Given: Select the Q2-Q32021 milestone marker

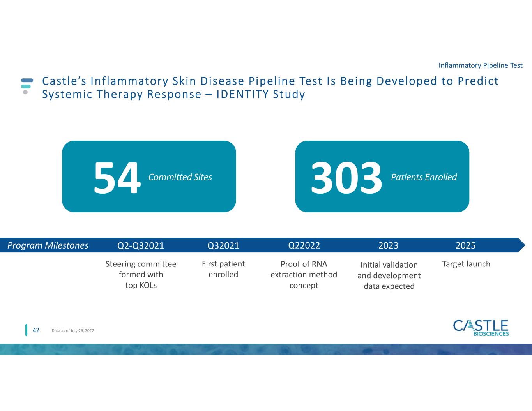Looking at the screenshot, I should tap(141, 245).
